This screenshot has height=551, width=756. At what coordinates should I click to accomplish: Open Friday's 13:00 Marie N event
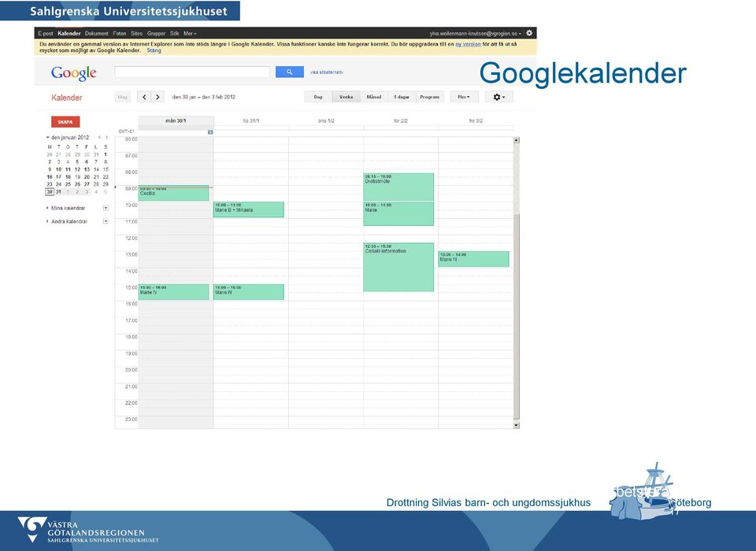pyautogui.click(x=473, y=259)
